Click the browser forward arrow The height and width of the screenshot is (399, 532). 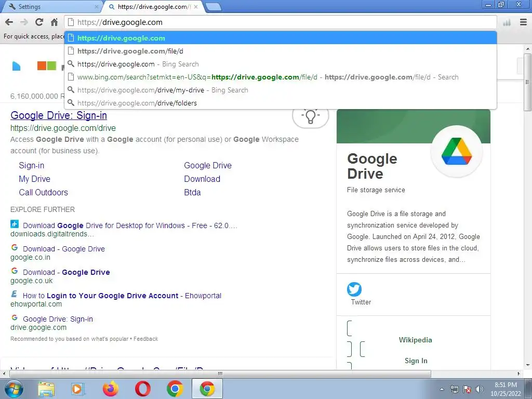point(24,22)
